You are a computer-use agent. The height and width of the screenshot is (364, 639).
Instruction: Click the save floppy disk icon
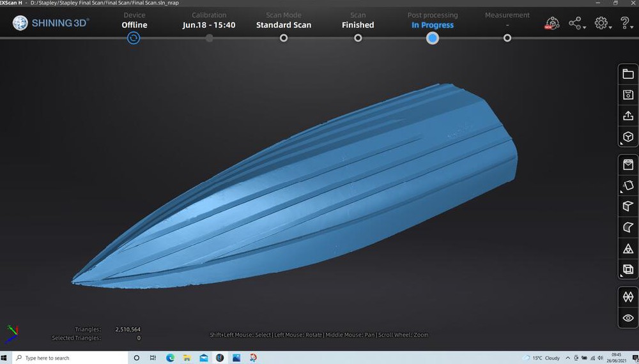(x=627, y=95)
